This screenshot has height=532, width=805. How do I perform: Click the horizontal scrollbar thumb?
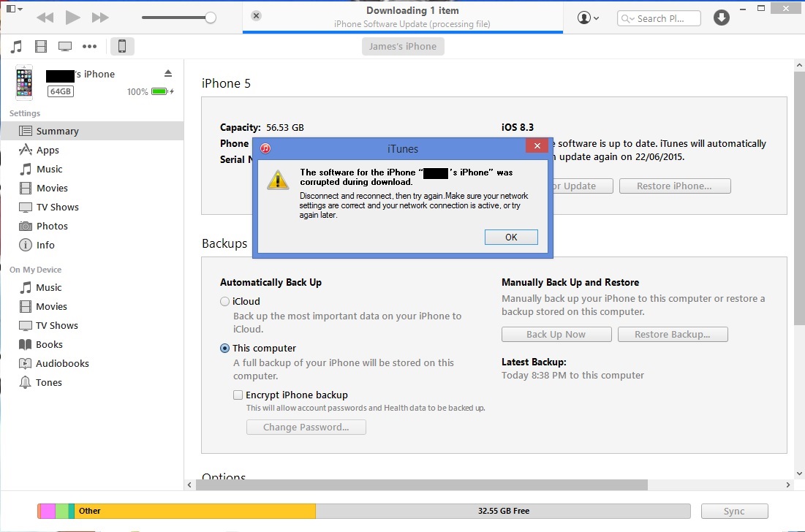coord(421,484)
